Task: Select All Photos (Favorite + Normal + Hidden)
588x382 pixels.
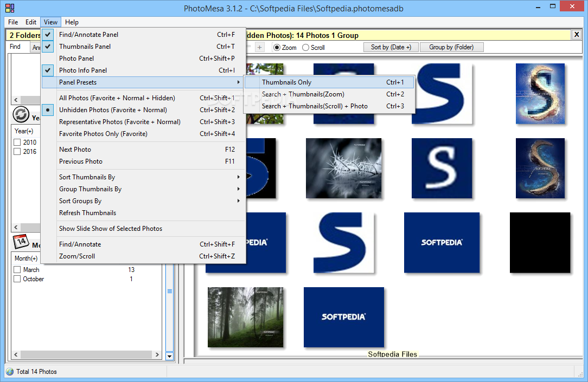Action: click(x=143, y=98)
